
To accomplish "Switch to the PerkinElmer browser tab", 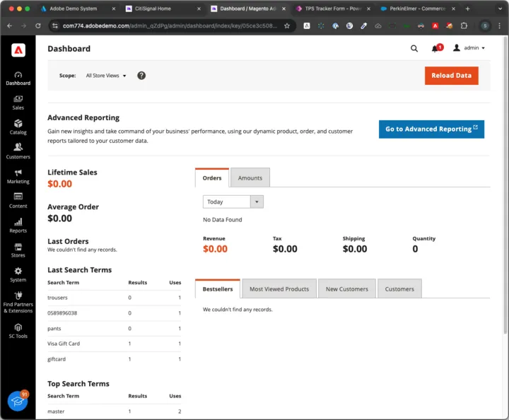I will click(418, 8).
